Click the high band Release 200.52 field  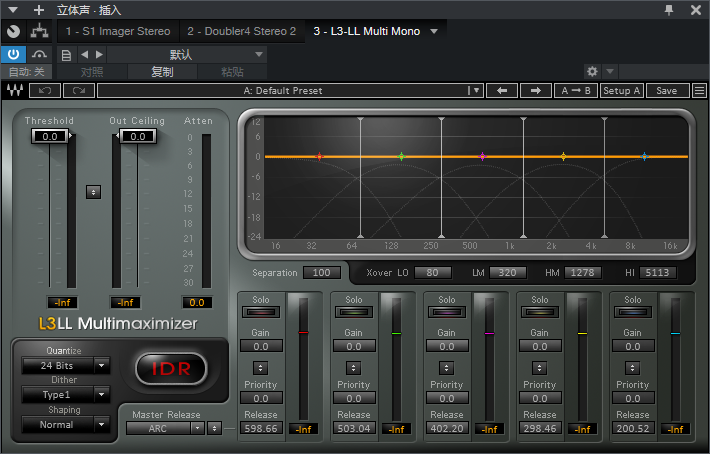click(633, 428)
